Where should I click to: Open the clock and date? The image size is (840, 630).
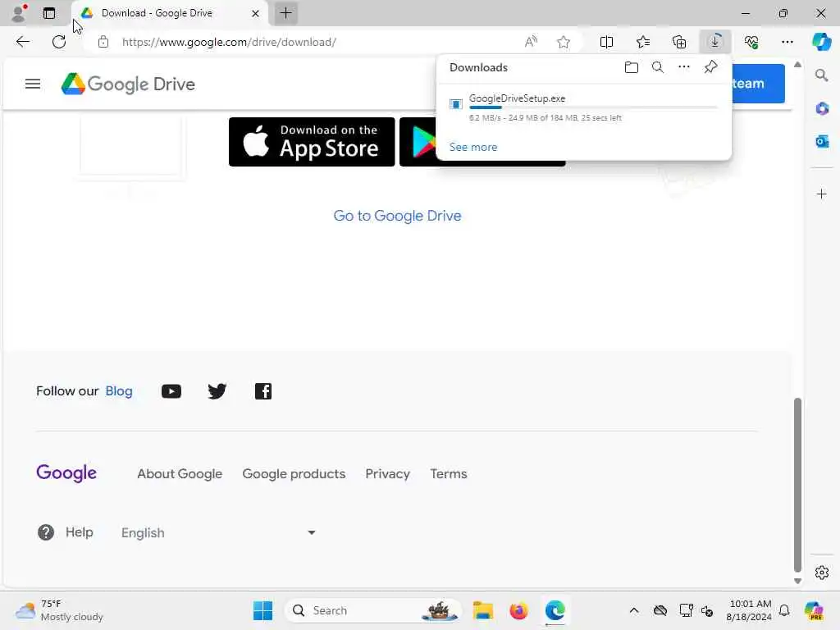tap(749, 610)
